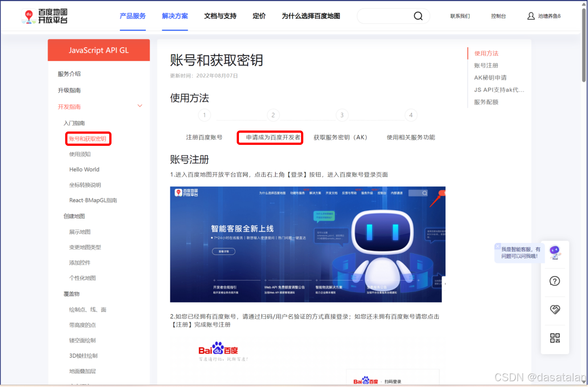Viewport: 588px width, 387px height.
Task: Click the handshake cooperation icon
Action: (555, 309)
